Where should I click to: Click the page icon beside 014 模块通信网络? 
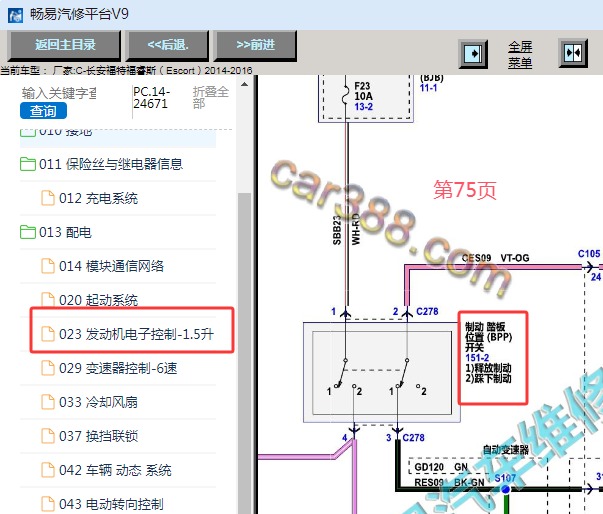pos(48,266)
